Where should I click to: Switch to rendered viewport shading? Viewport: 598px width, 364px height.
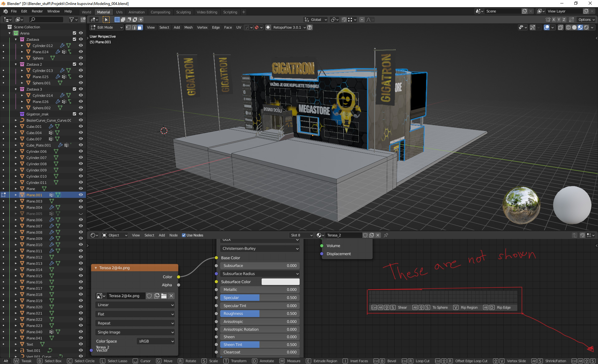[586, 27]
